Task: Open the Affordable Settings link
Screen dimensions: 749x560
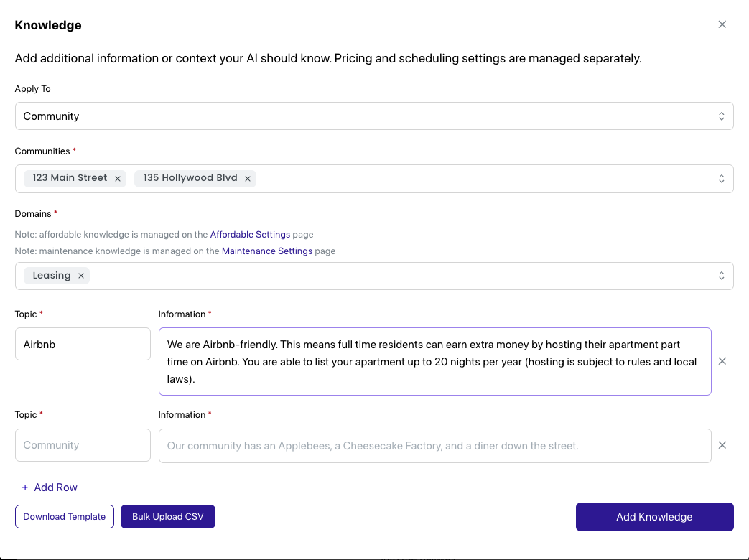Action: [250, 234]
